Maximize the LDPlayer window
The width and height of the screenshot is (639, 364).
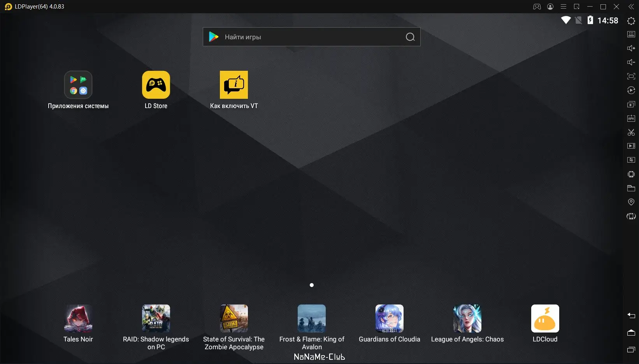coord(603,7)
